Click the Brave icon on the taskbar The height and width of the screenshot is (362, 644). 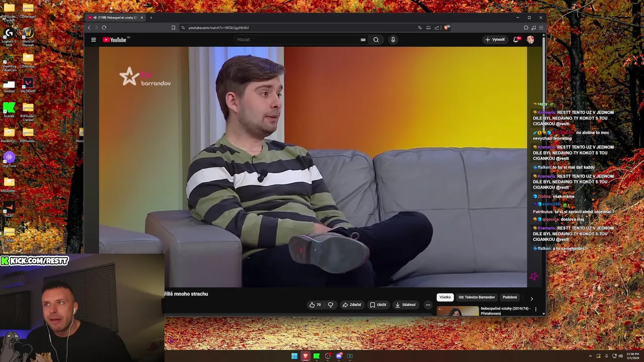pyautogui.click(x=305, y=356)
